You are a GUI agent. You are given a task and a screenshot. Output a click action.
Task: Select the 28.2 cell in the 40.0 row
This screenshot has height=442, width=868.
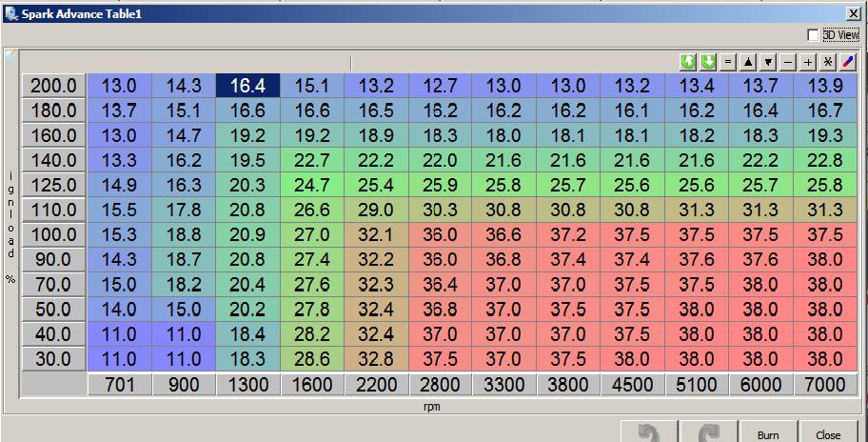click(x=311, y=334)
